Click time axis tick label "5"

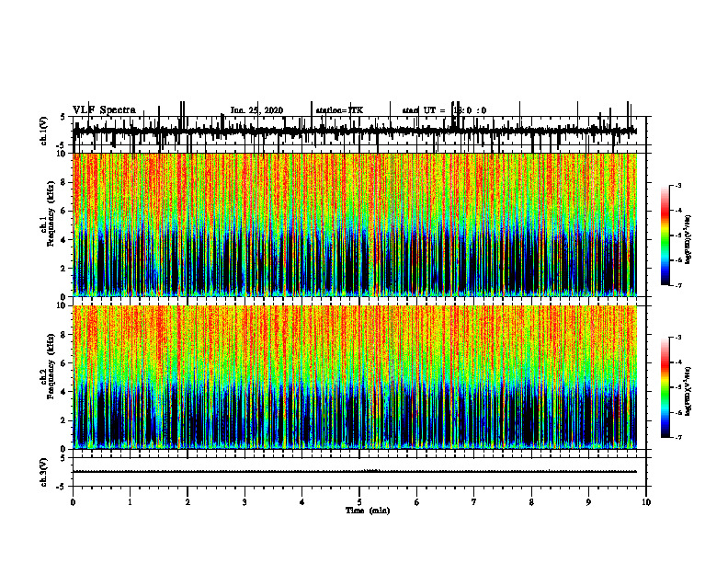click(359, 502)
